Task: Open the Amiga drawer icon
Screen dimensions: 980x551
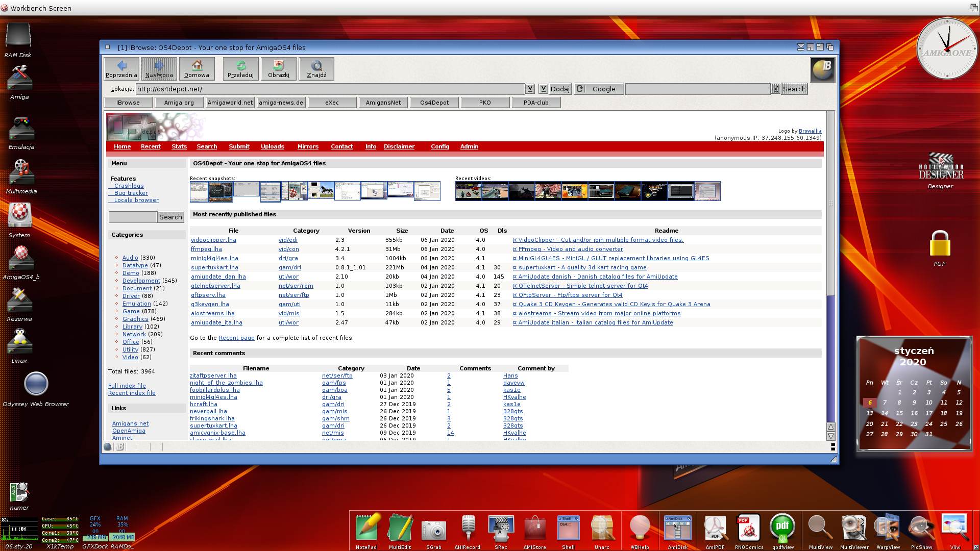Action: coord(19,82)
